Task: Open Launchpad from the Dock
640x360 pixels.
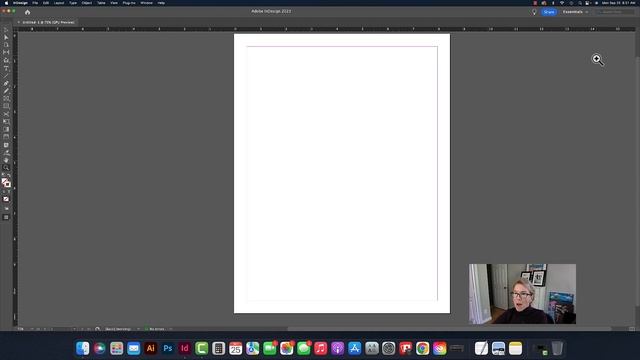Action: (x=117, y=348)
